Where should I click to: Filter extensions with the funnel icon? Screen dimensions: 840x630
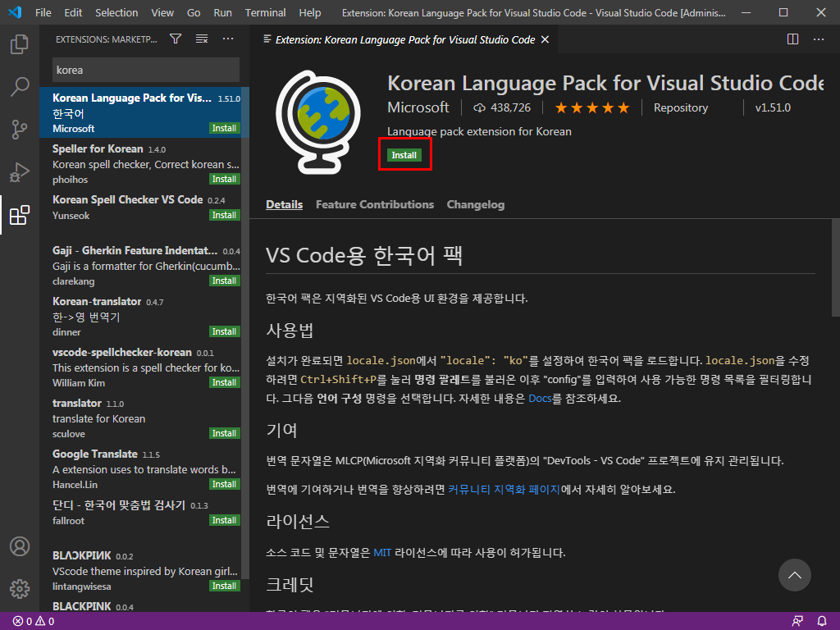(x=176, y=39)
